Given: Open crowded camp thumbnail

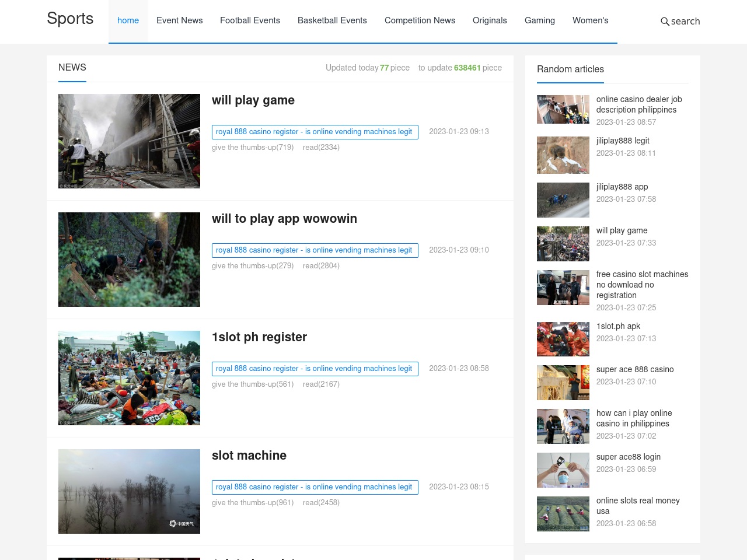Looking at the screenshot, I should coord(129,378).
